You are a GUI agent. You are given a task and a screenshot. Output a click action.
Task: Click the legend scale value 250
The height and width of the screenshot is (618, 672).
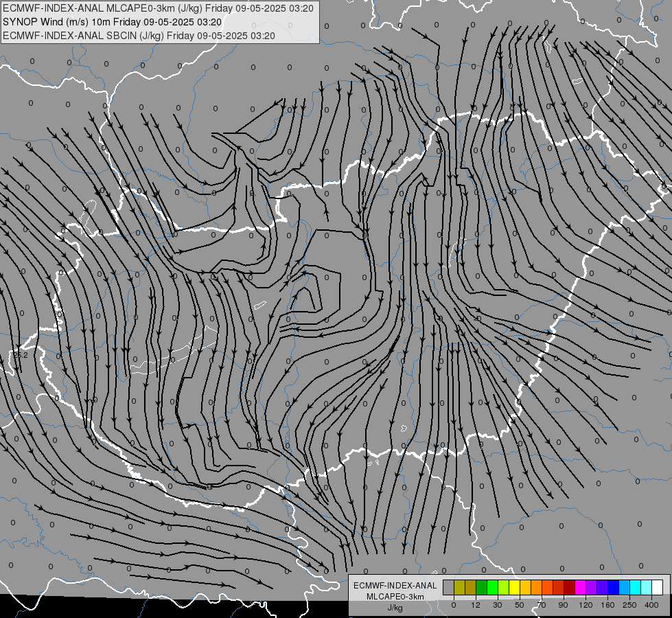(629, 605)
